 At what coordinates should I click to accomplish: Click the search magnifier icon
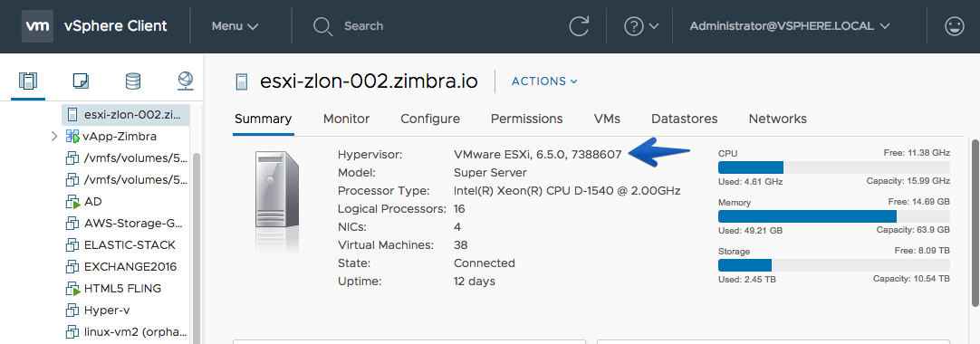pos(322,26)
